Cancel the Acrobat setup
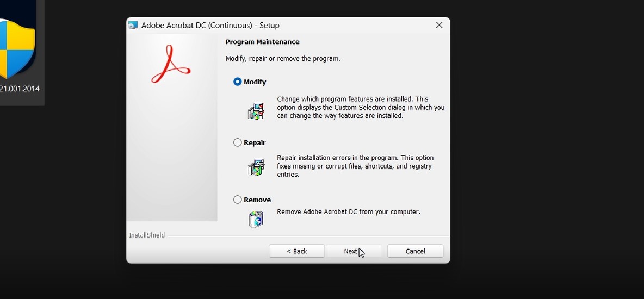Screen dimensions: 644x299 click(415, 251)
